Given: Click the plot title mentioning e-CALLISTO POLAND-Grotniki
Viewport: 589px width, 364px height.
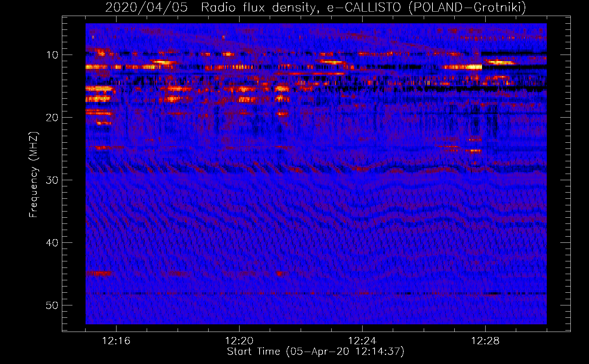Looking at the screenshot, I should [316, 7].
